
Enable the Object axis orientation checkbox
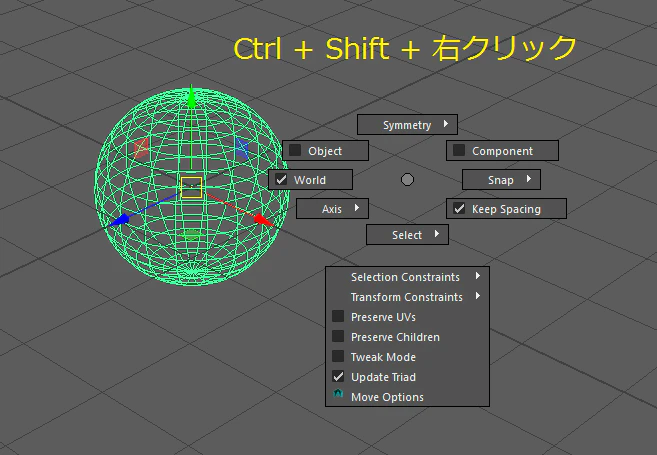tap(295, 150)
